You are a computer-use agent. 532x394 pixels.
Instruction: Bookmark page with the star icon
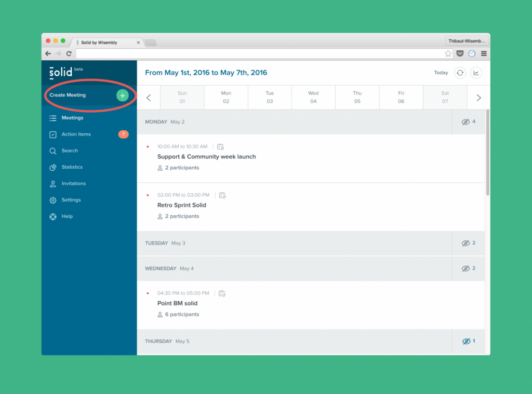pyautogui.click(x=448, y=53)
